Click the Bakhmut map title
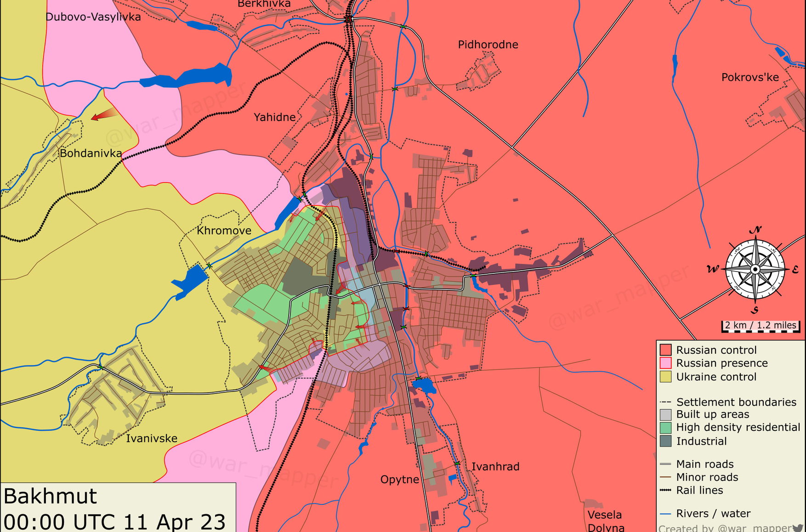This screenshot has width=806, height=532. pyautogui.click(x=51, y=497)
